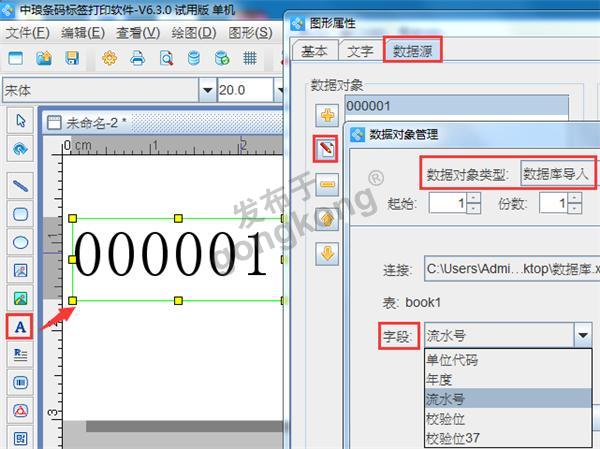Decrease the 份数 value
The image size is (600, 449).
click(x=575, y=208)
